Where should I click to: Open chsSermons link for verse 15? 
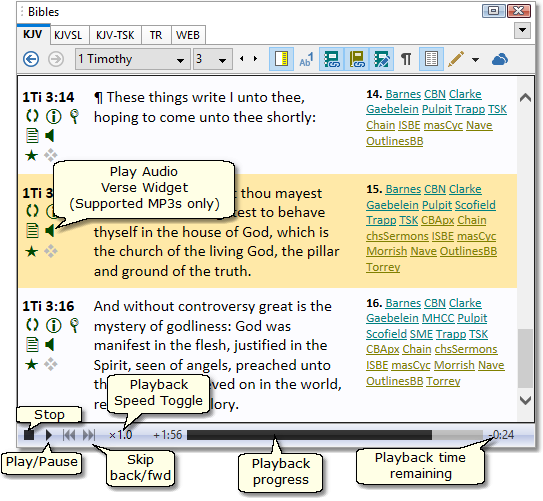tap(397, 236)
